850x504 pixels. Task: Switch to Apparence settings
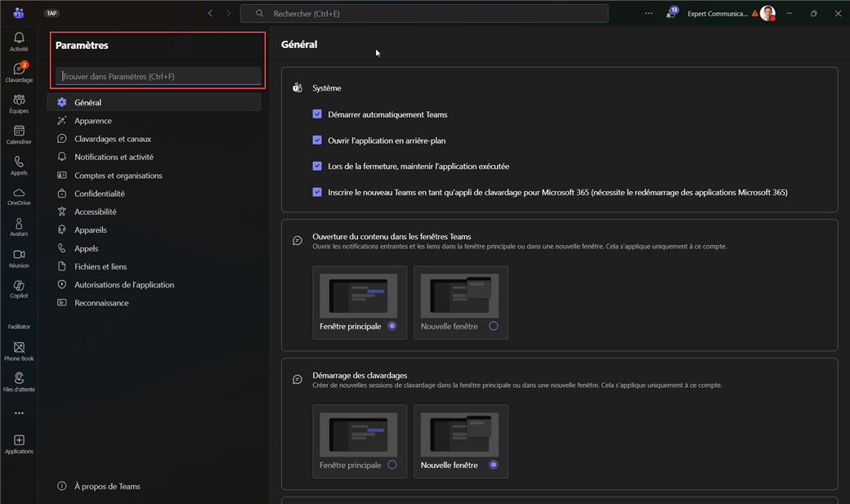point(93,121)
